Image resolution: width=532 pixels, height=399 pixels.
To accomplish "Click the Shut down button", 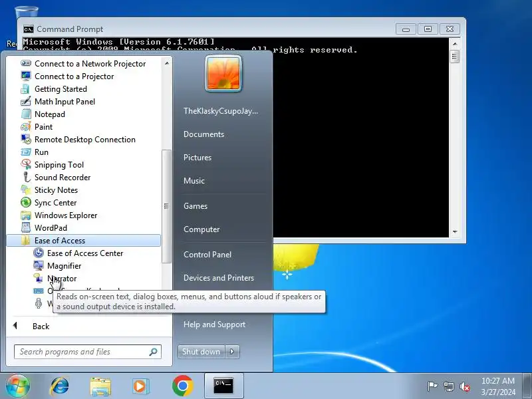I will (201, 352).
